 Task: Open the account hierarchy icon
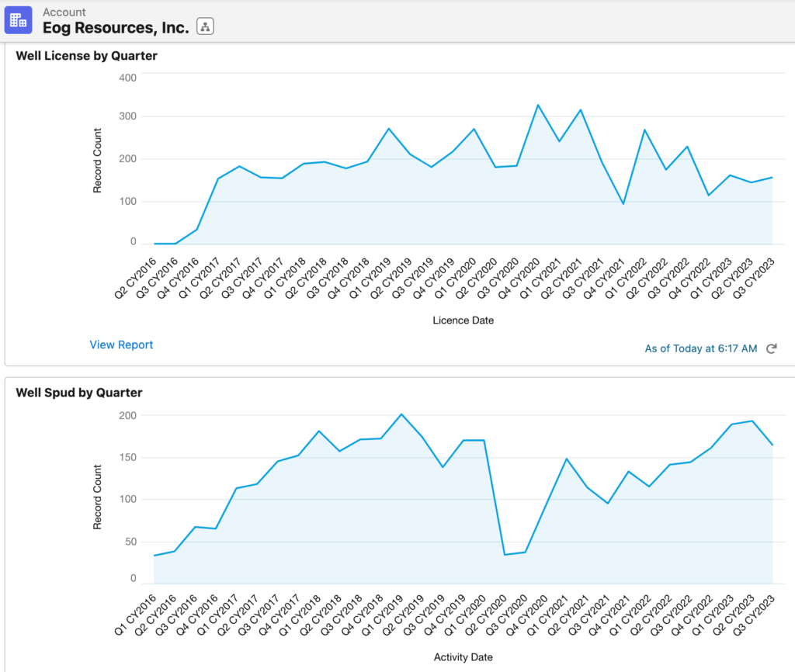[x=205, y=27]
